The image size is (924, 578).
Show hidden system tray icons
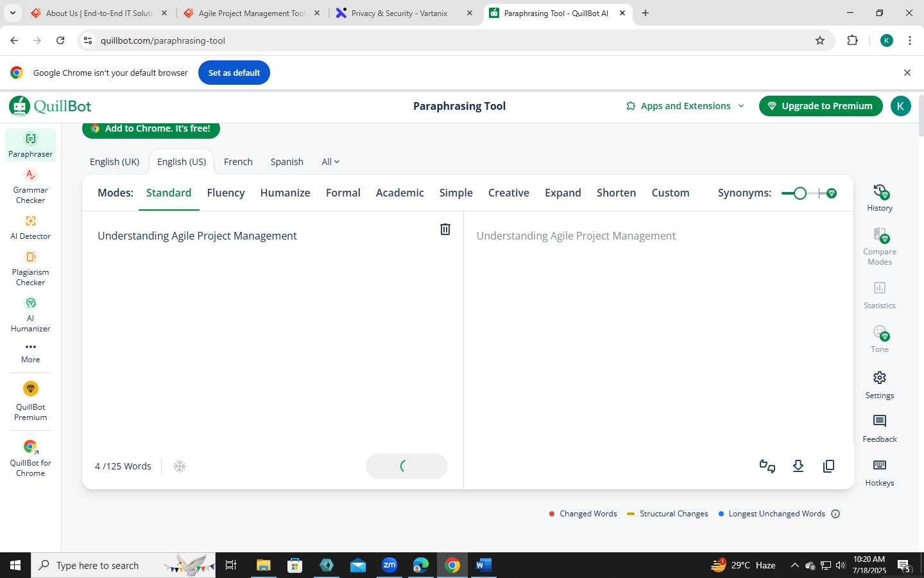point(794,565)
